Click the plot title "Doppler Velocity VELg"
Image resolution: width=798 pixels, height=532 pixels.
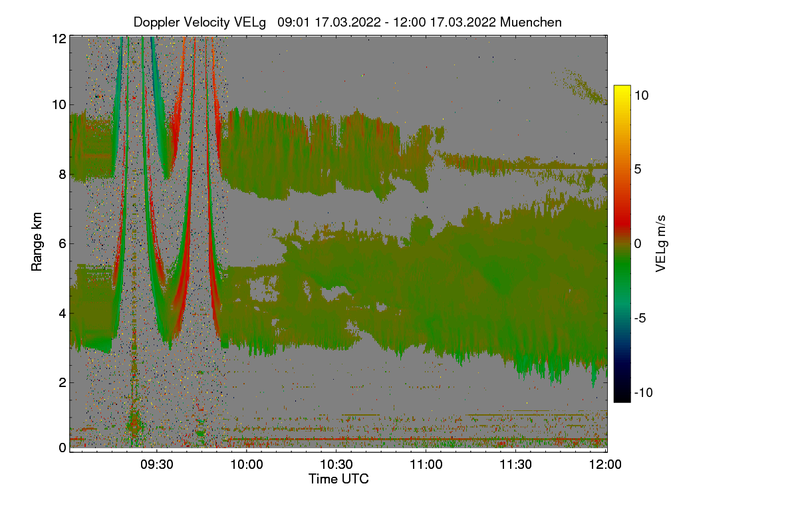coord(200,22)
